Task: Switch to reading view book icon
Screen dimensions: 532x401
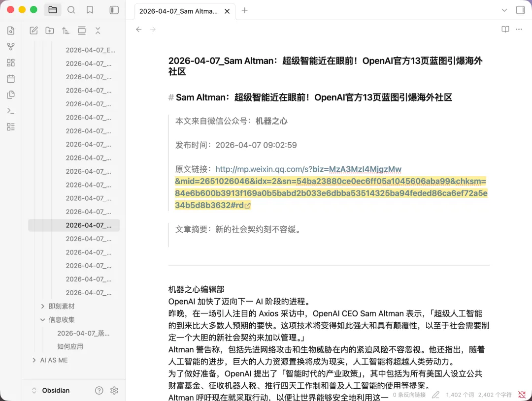Action: (x=505, y=30)
